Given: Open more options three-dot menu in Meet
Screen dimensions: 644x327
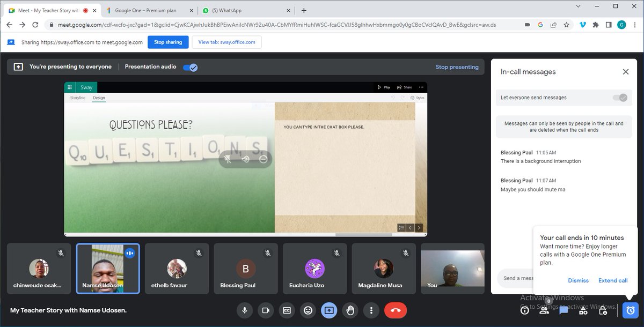Looking at the screenshot, I should [371, 310].
